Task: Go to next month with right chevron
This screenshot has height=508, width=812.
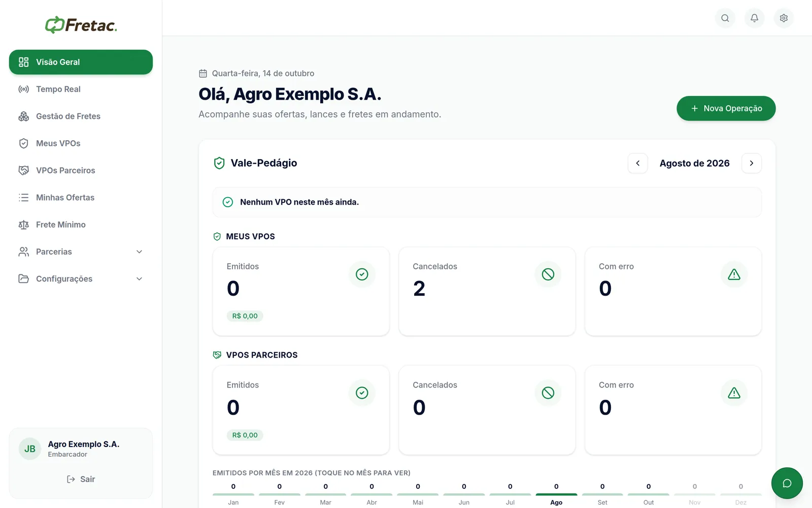Action: coord(752,163)
